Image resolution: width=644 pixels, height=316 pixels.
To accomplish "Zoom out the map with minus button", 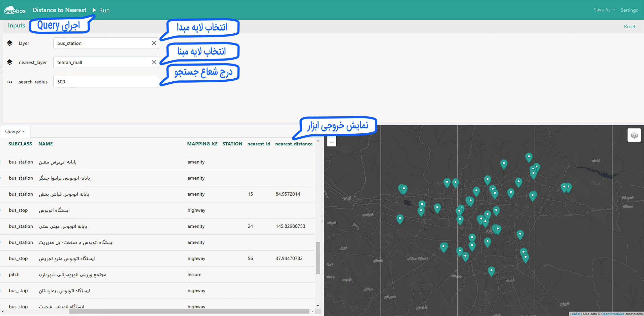I will pos(332,142).
